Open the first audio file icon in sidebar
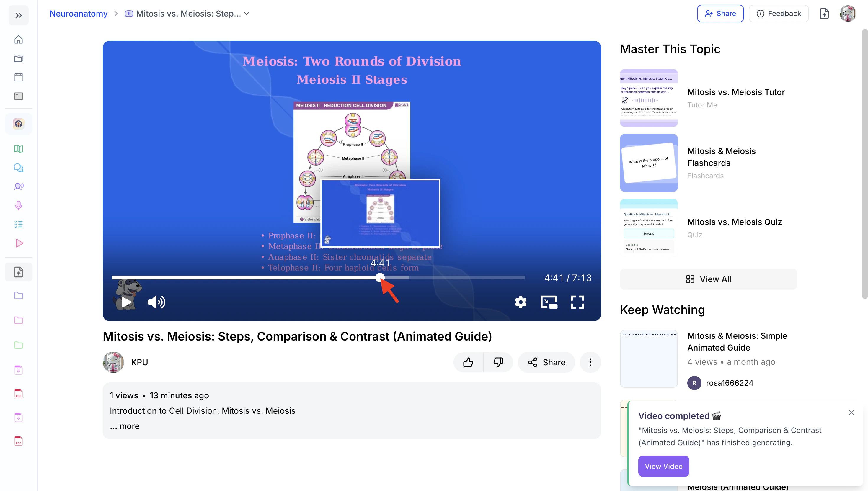This screenshot has width=868, height=491. [x=19, y=370]
